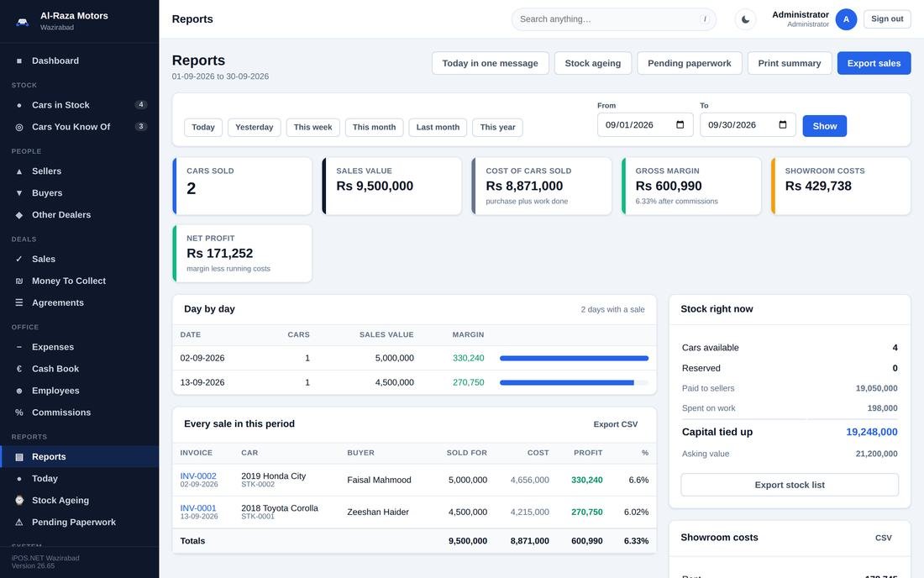Click the Dashboard sidebar icon
The width and height of the screenshot is (924, 578).
[18, 60]
